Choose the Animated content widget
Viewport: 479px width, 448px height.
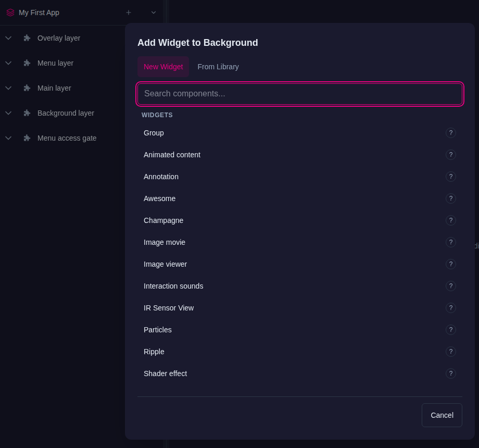click(x=300, y=155)
